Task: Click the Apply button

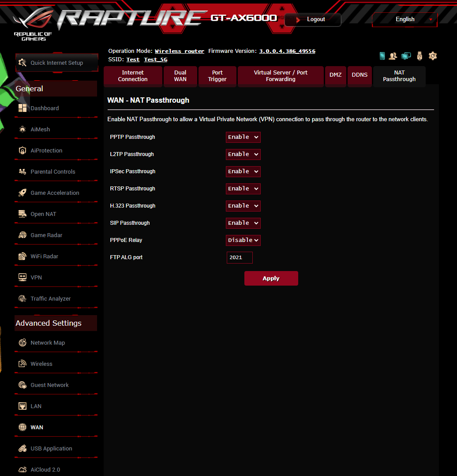Action: 271,279
